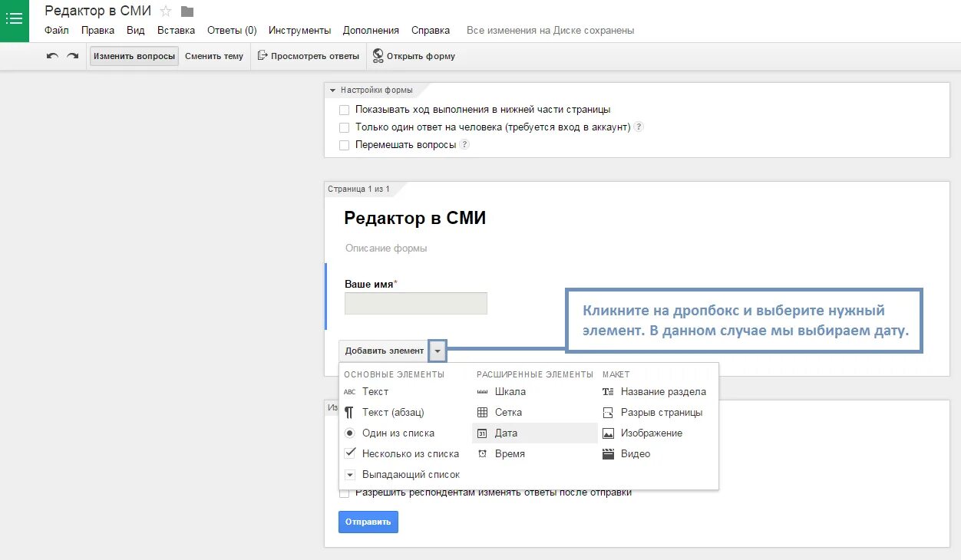Viewport: 961px width, 560px height.
Task: Star the form 'Редактор в СМИ'
Action: (166, 11)
